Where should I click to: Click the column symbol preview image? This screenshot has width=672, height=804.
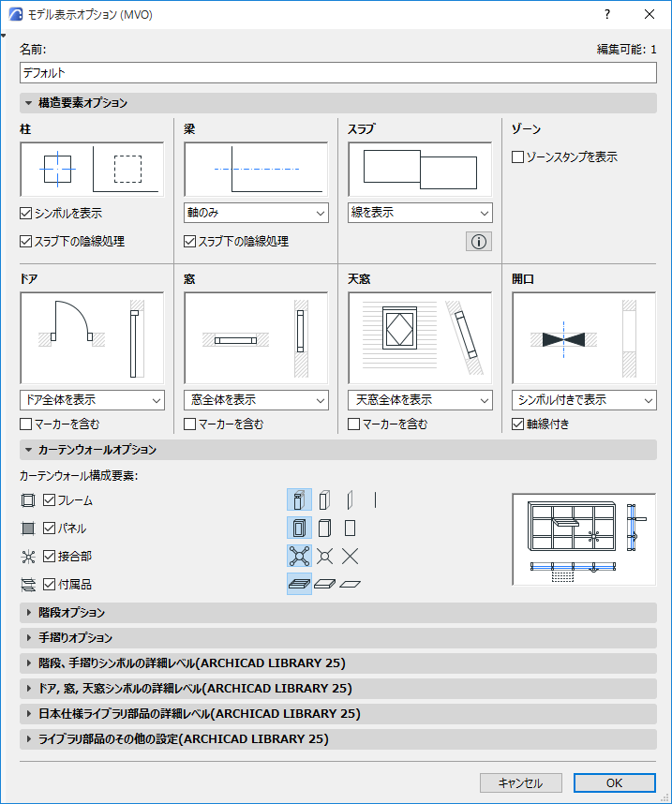pyautogui.click(x=93, y=170)
